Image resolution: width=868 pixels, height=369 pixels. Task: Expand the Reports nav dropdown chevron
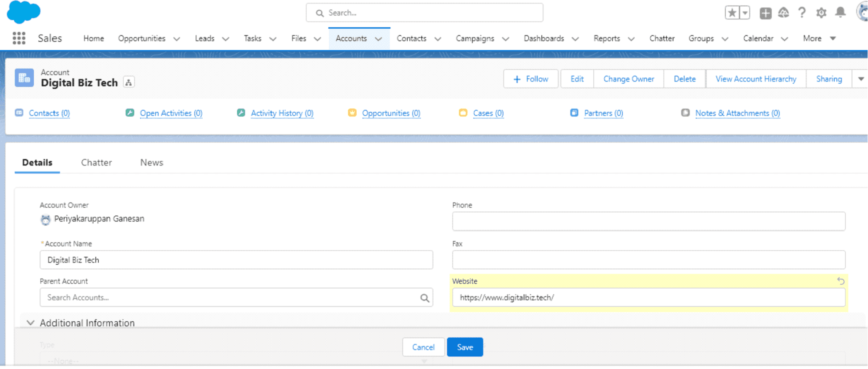pos(631,39)
